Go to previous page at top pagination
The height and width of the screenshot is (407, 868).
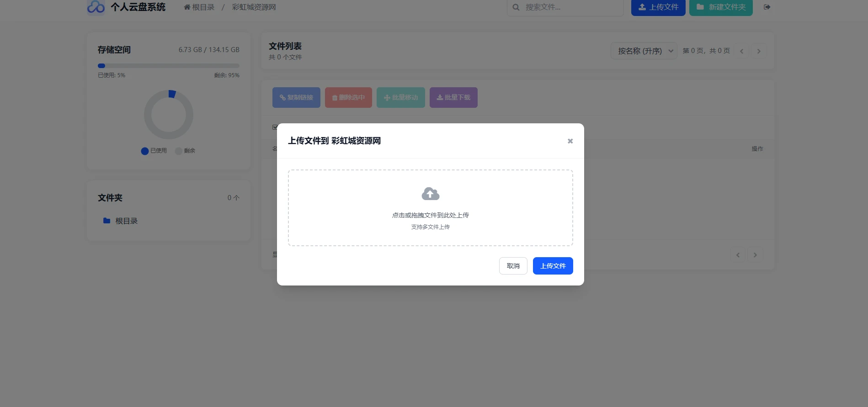741,51
